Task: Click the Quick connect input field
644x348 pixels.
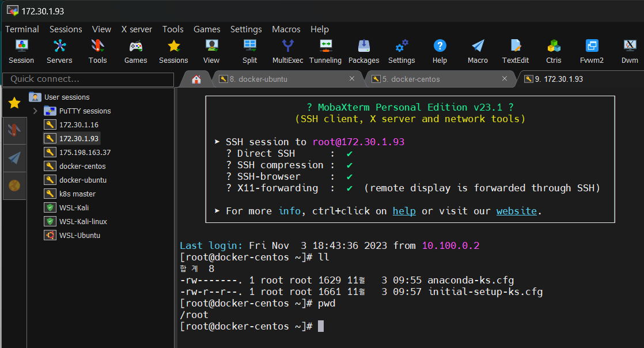Action: [88, 80]
